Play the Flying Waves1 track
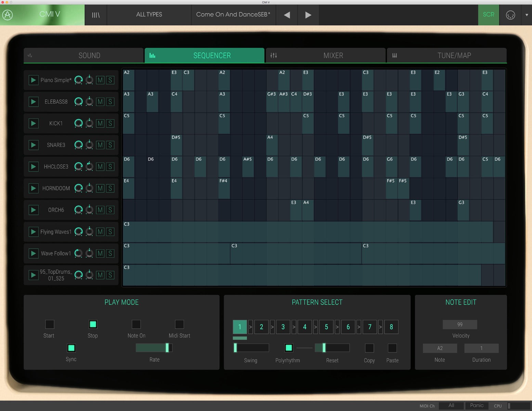The image size is (532, 411). [33, 232]
